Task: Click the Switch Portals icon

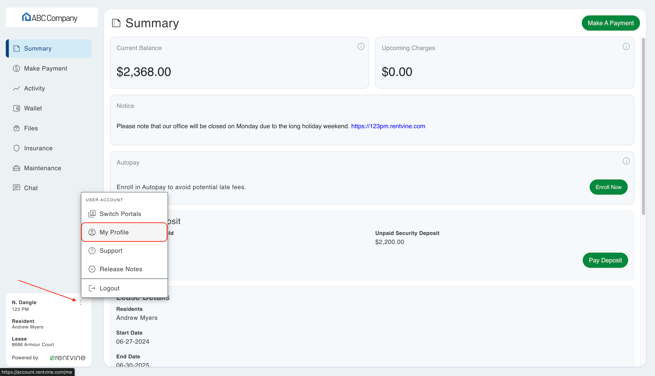Action: coord(92,214)
